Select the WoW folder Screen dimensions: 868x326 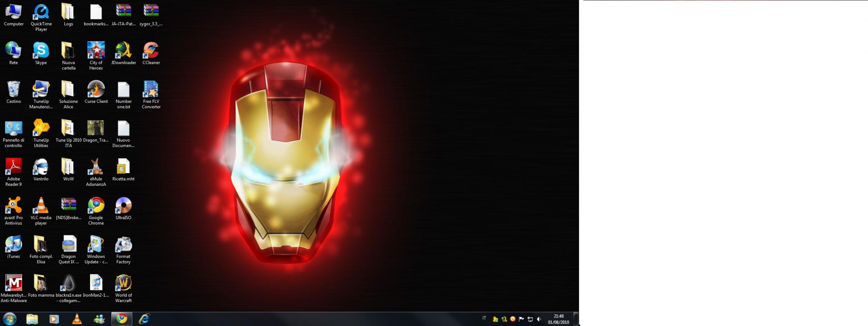[x=68, y=170]
